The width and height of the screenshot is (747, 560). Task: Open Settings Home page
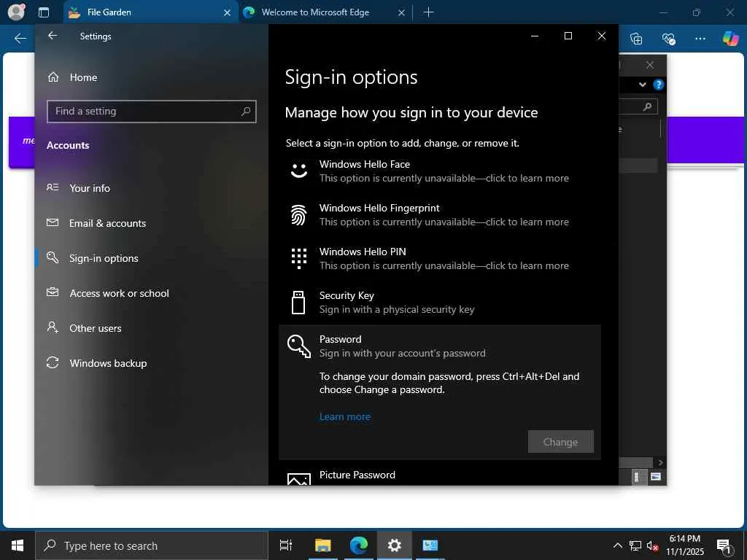83,77
